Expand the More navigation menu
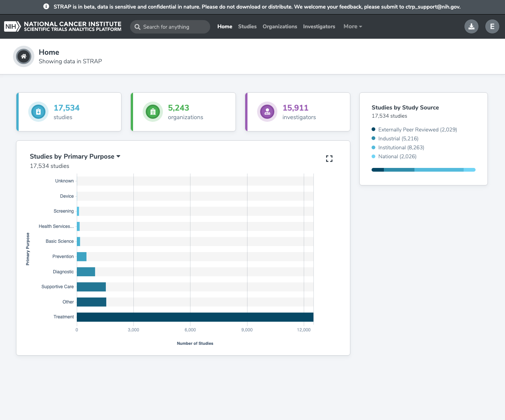This screenshot has height=420, width=505. point(353,26)
